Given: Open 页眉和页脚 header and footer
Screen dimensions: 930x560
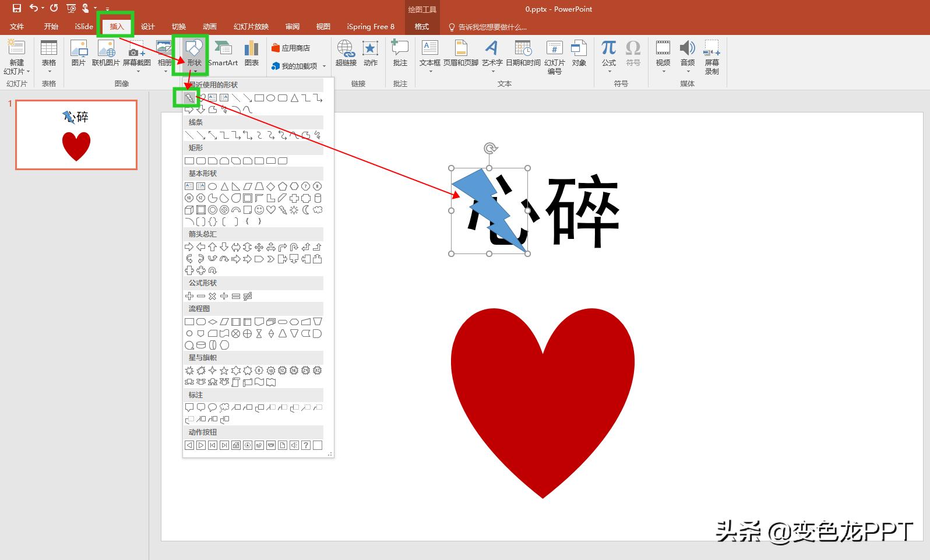Looking at the screenshot, I should click(461, 53).
